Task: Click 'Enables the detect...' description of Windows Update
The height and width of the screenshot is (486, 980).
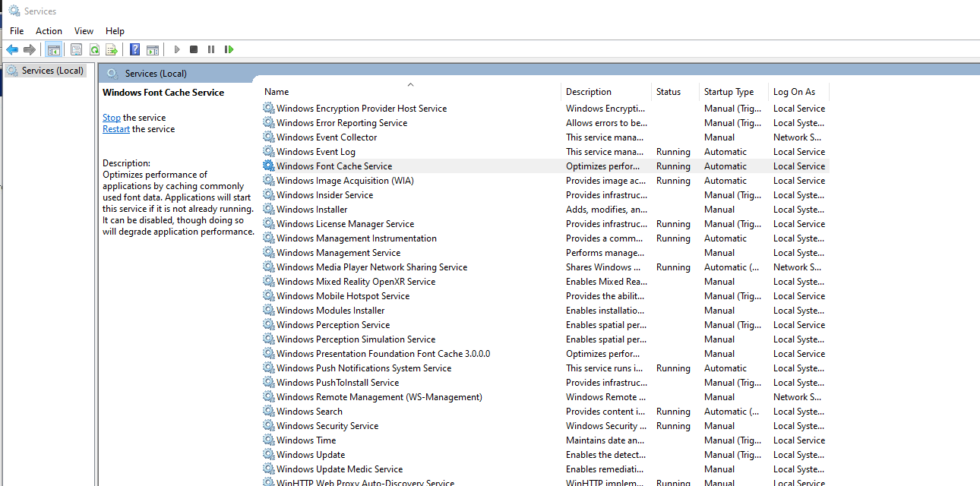Action: click(x=606, y=455)
